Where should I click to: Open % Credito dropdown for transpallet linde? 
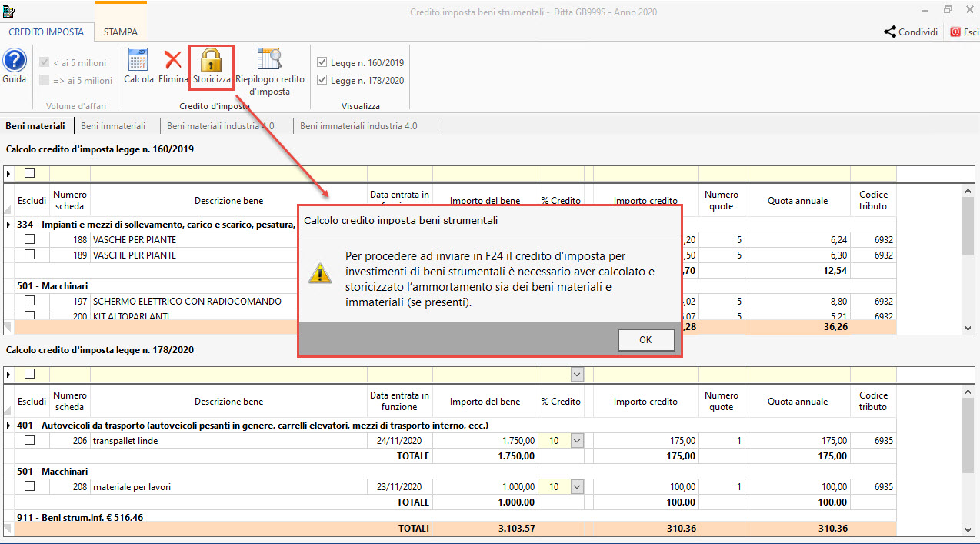click(576, 441)
